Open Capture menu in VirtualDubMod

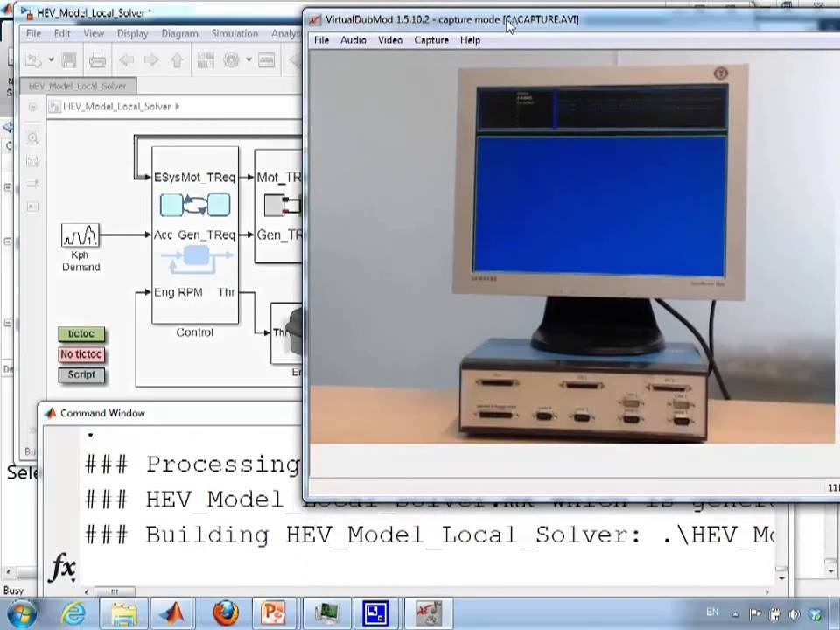(x=431, y=40)
